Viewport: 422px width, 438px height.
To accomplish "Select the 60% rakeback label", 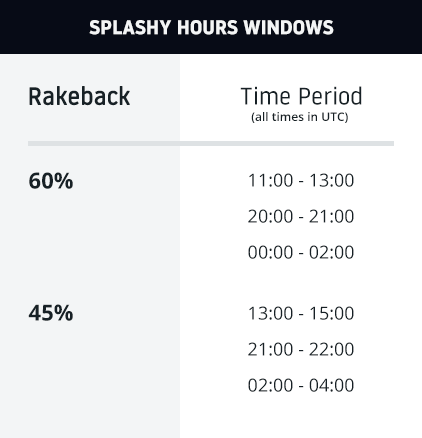I will (51, 181).
